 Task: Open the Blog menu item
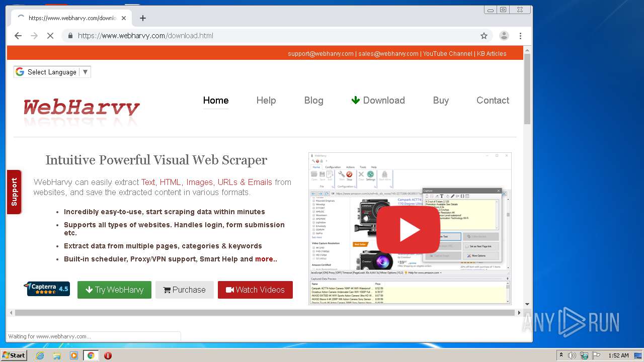click(x=313, y=100)
